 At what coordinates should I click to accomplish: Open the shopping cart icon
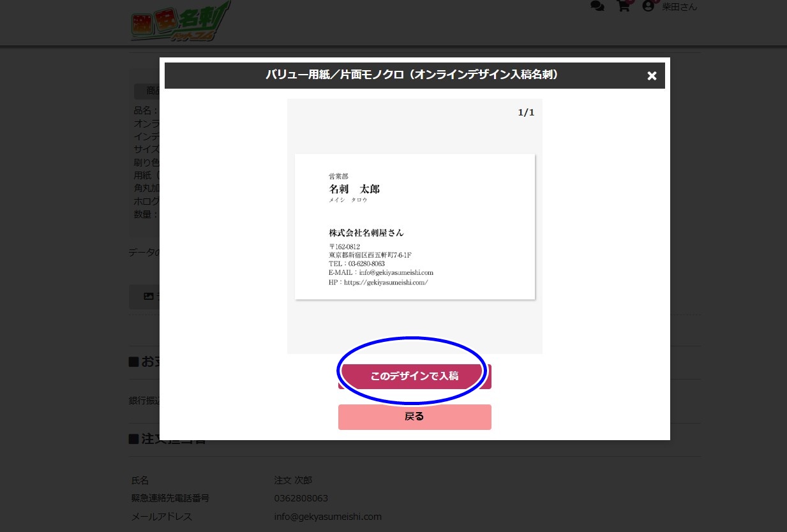point(623,6)
